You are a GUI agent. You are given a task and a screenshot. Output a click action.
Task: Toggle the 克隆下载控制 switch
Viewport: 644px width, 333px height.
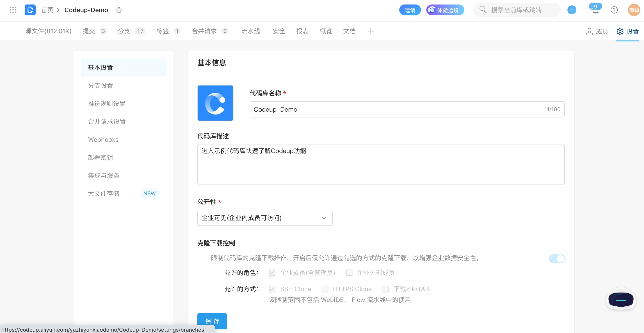[557, 258]
